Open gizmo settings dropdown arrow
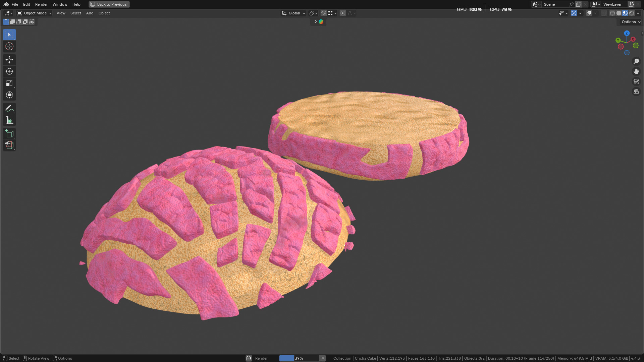Screen dimensions: 644x362 tap(580, 13)
